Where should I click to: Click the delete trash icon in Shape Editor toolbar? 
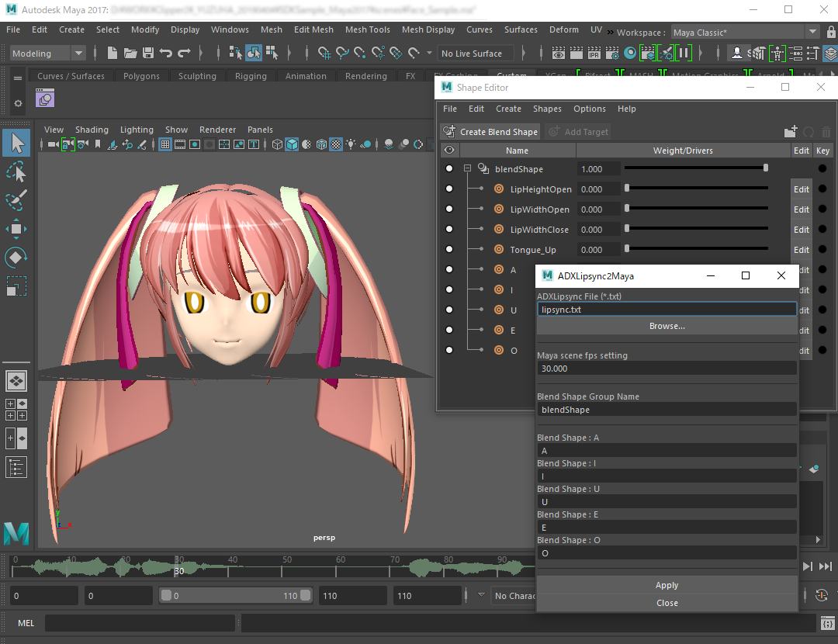(825, 132)
